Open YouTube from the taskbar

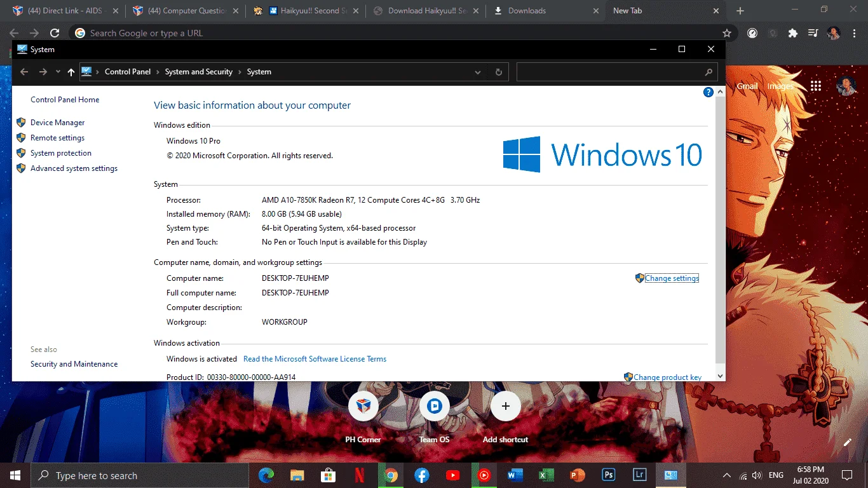[452, 475]
